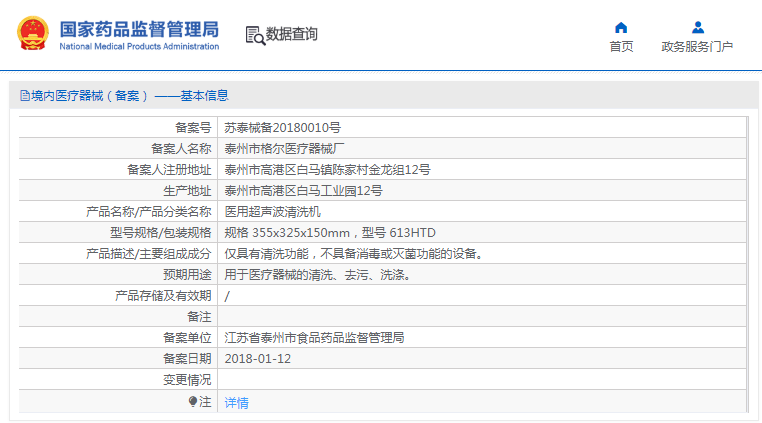Open 政务服务门户 text link

coord(697,47)
